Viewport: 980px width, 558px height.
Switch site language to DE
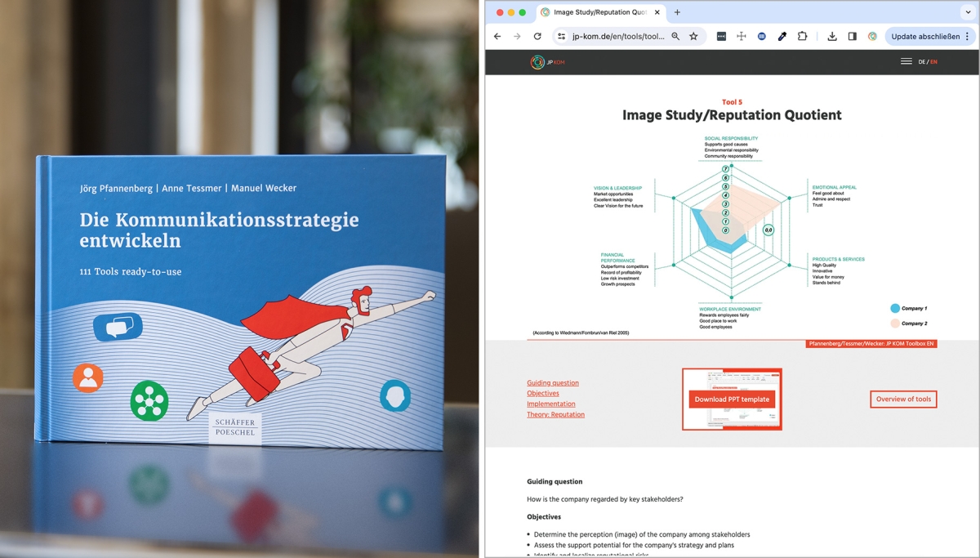921,62
